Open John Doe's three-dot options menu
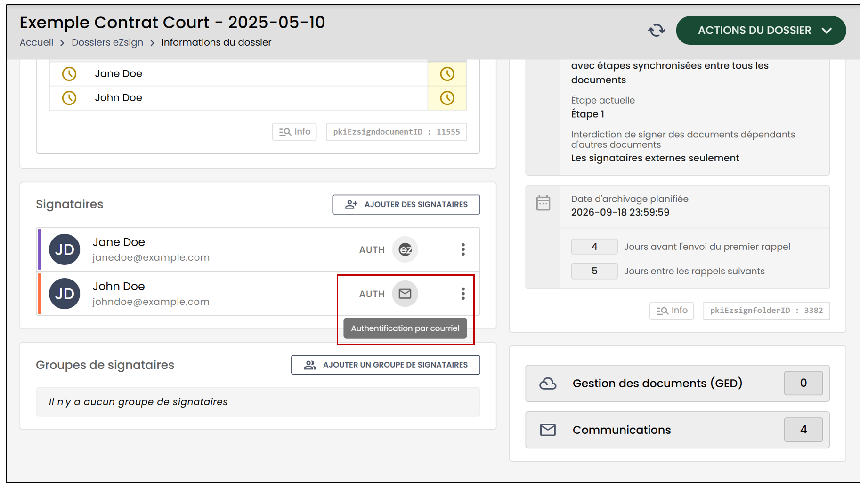This screenshot has width=868, height=488. (x=463, y=294)
